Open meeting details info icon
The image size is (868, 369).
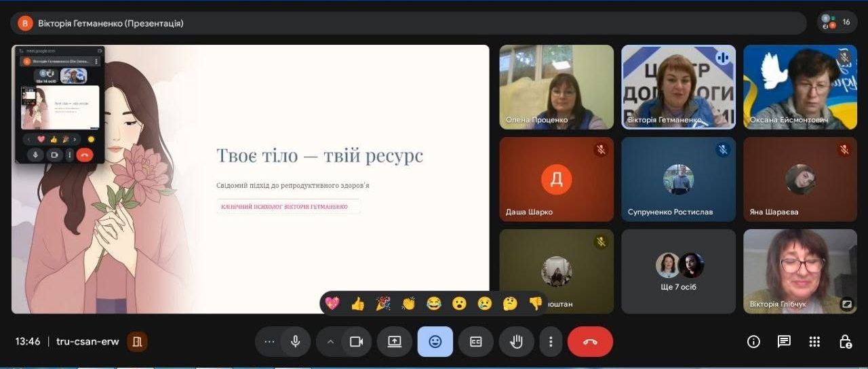[753, 341]
